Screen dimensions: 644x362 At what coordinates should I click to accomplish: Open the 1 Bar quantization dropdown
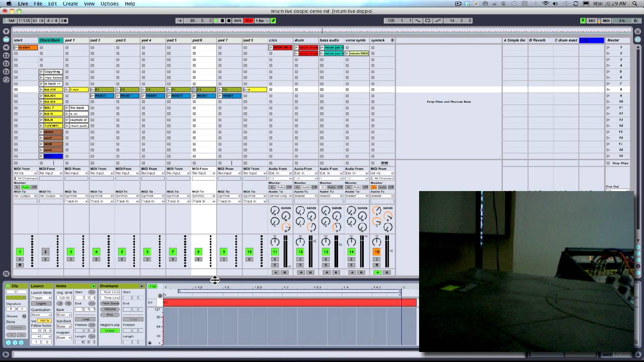pyautogui.click(x=262, y=21)
